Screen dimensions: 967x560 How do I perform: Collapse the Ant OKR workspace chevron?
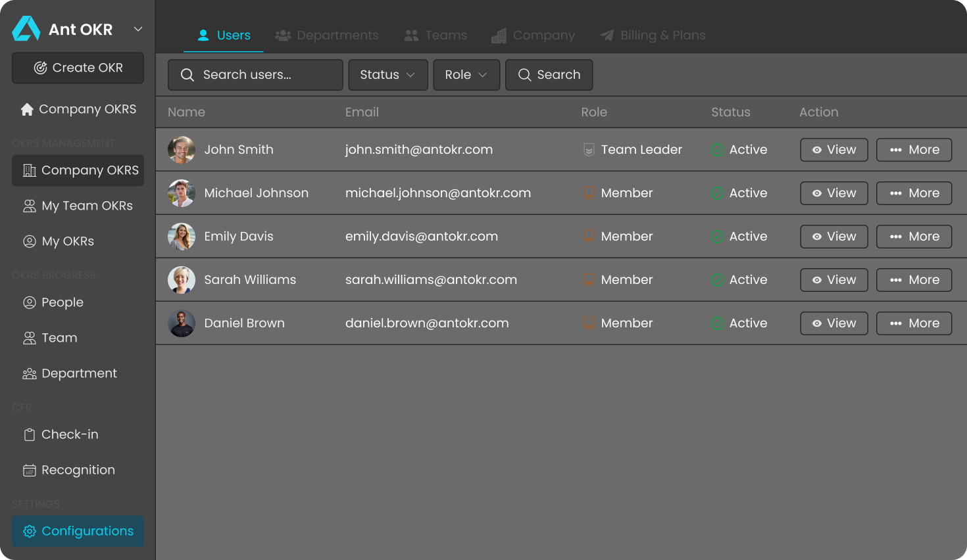coord(137,29)
